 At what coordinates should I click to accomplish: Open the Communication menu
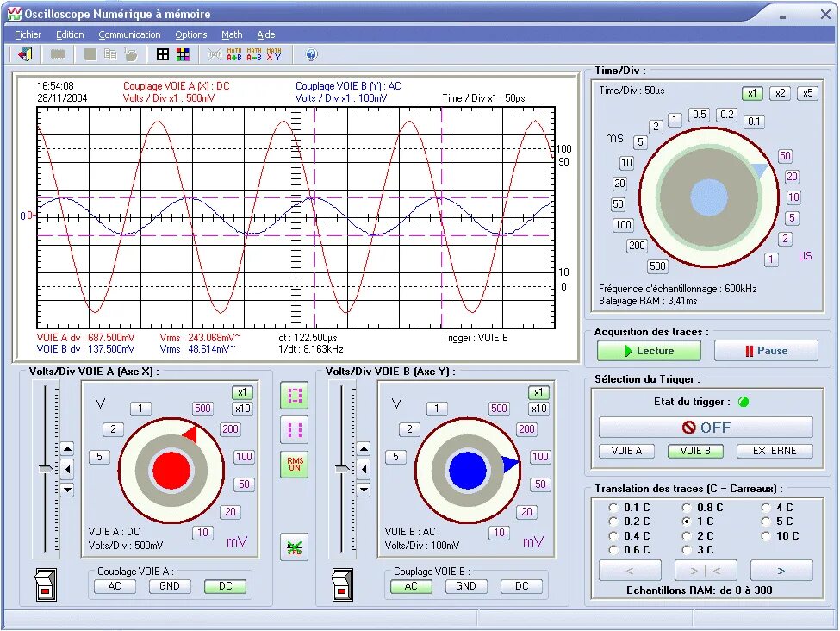pyautogui.click(x=129, y=34)
